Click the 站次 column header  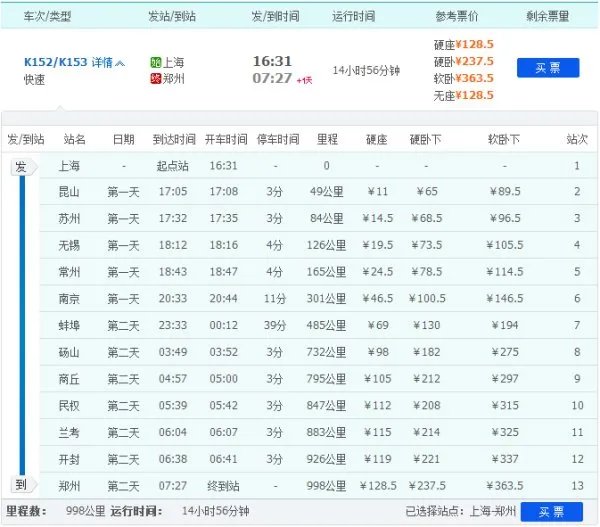coord(577,139)
